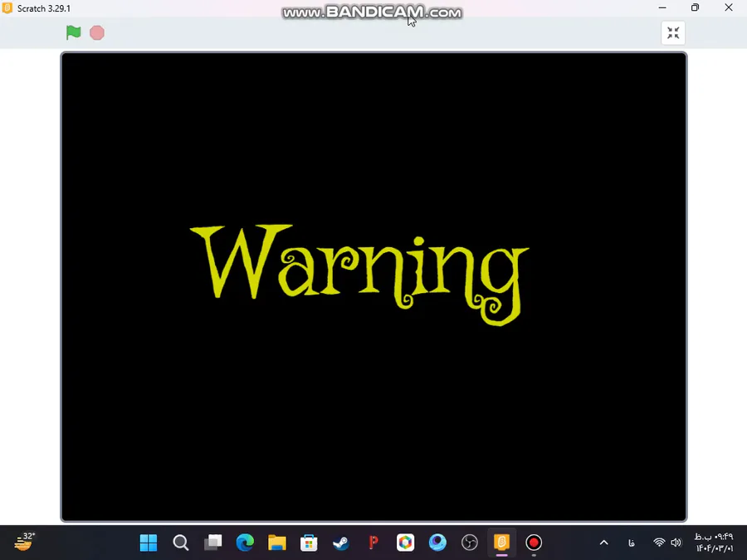Restore down the Scratch window
This screenshot has height=560, width=747.
[x=695, y=7]
